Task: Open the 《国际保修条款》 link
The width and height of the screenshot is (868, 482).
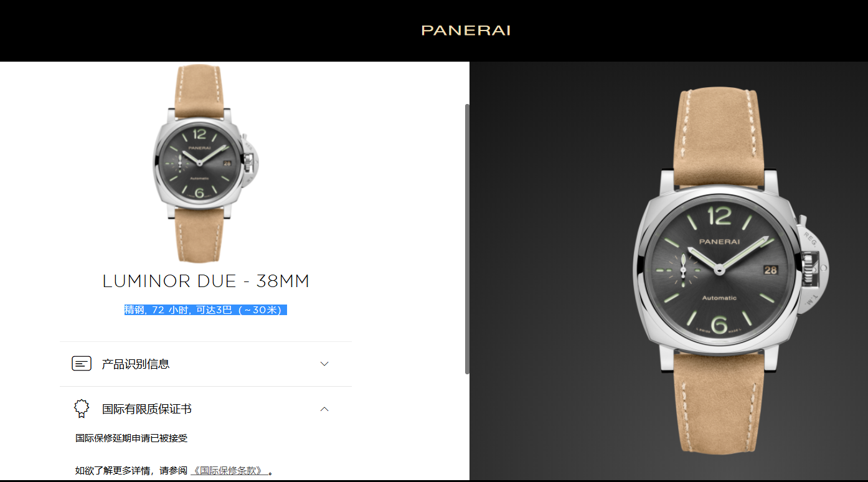Action: pyautogui.click(x=230, y=471)
